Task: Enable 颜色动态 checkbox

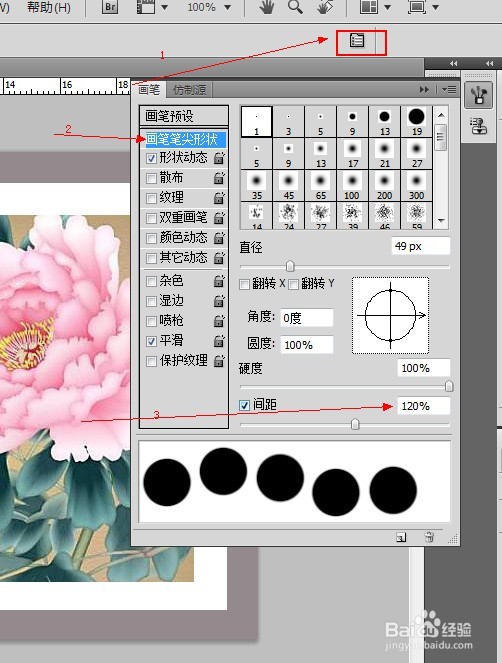Action: pyautogui.click(x=151, y=238)
